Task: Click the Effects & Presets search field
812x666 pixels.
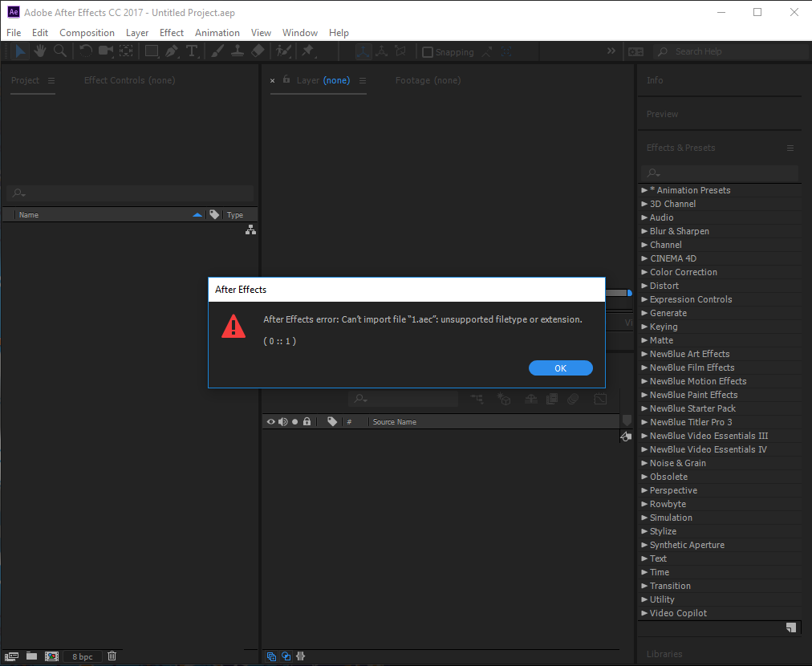Action: pyautogui.click(x=720, y=173)
